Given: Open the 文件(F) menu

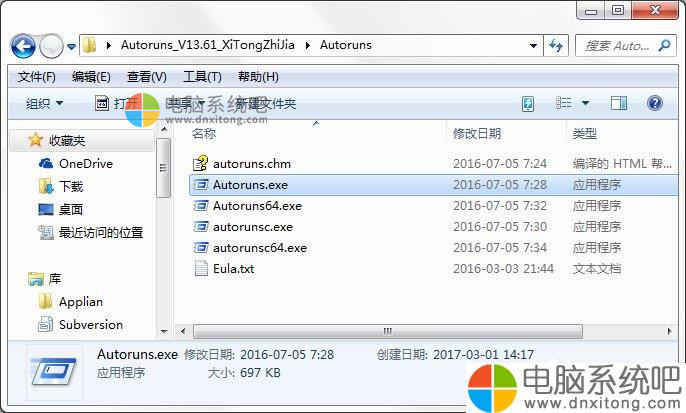Looking at the screenshot, I should click(x=37, y=77).
